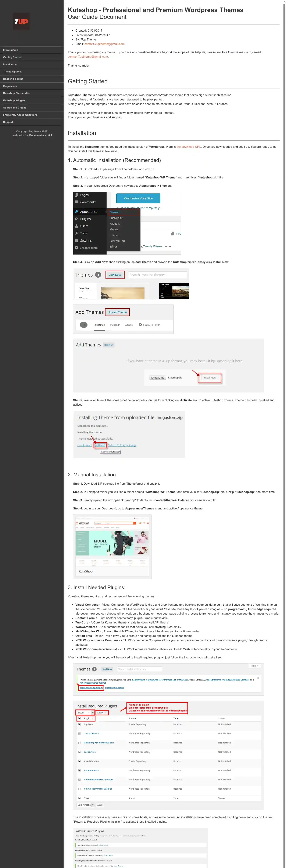
Task: Click the Return to Themes page link
Action: (122, 445)
